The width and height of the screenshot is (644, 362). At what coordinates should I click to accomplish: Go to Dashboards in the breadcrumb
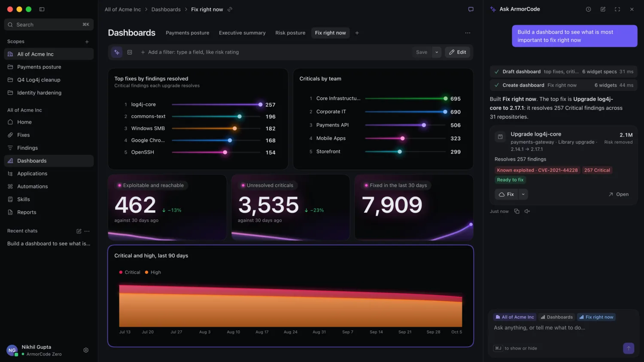tap(166, 9)
